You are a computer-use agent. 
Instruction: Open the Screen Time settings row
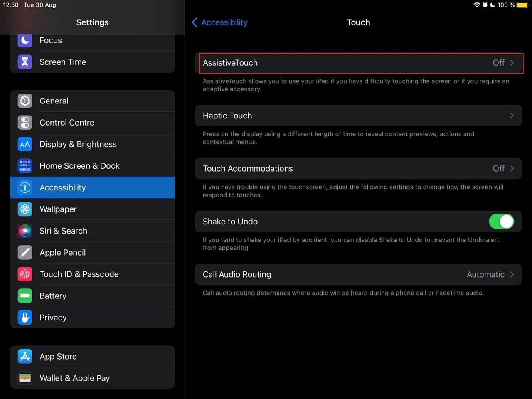(x=92, y=62)
